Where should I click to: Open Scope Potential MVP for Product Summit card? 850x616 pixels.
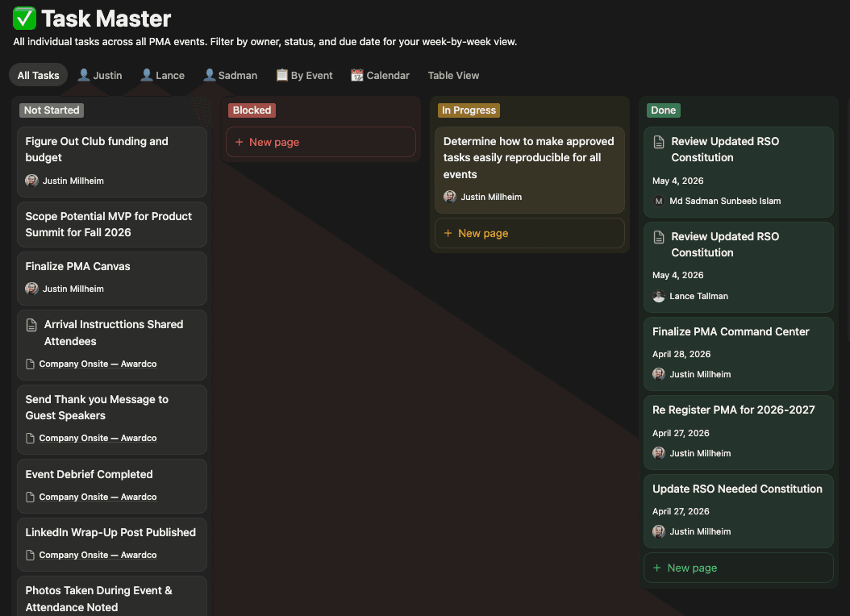click(x=111, y=224)
